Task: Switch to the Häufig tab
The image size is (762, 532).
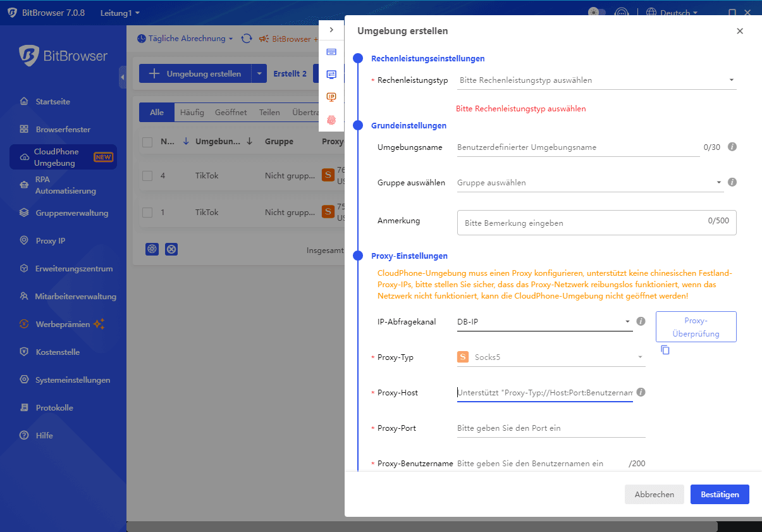Action: [192, 113]
